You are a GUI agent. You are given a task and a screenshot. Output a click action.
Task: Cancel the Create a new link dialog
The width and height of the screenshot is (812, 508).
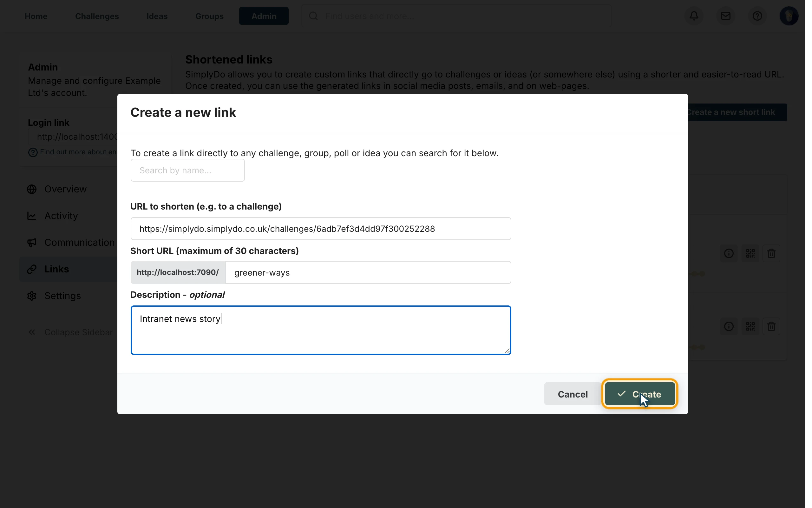[573, 394]
